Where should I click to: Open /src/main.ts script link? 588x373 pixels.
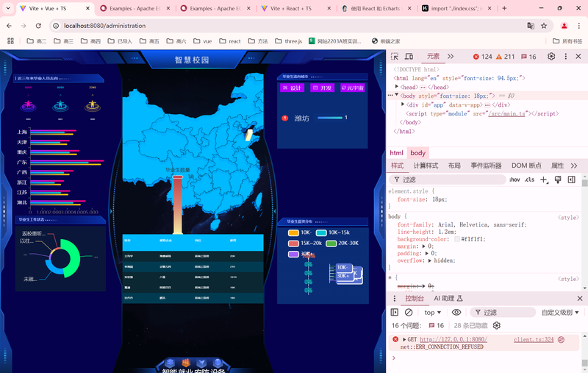[x=507, y=113]
